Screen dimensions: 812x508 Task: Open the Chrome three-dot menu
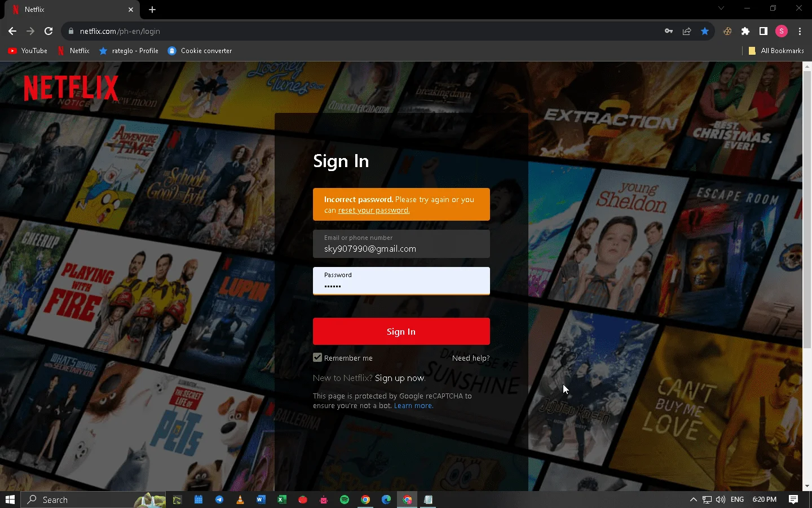click(800, 31)
